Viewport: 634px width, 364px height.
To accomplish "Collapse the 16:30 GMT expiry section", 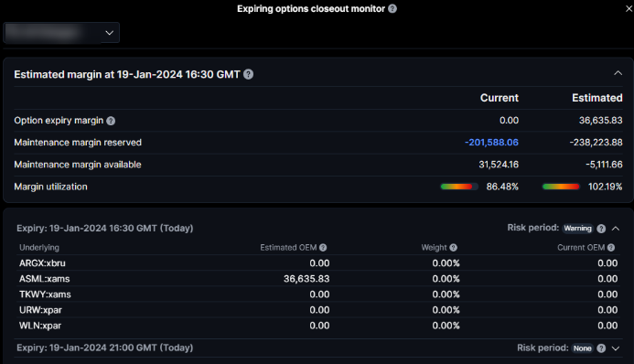I will coord(616,229).
